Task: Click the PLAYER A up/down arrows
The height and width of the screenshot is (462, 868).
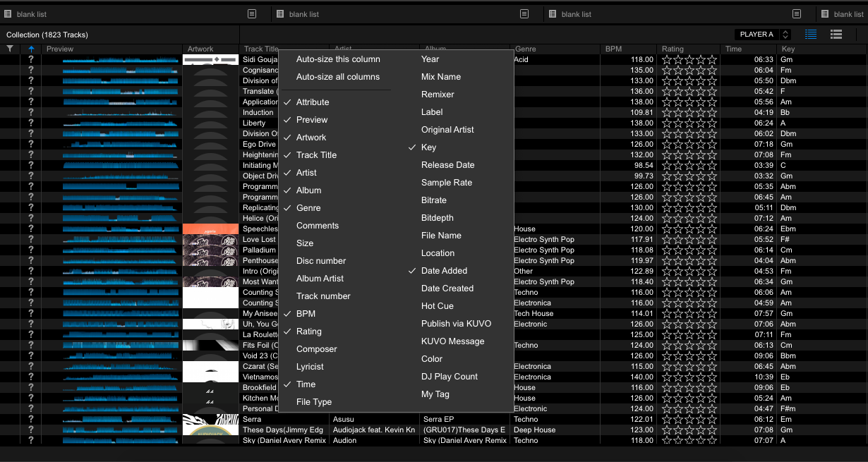Action: tap(786, 34)
